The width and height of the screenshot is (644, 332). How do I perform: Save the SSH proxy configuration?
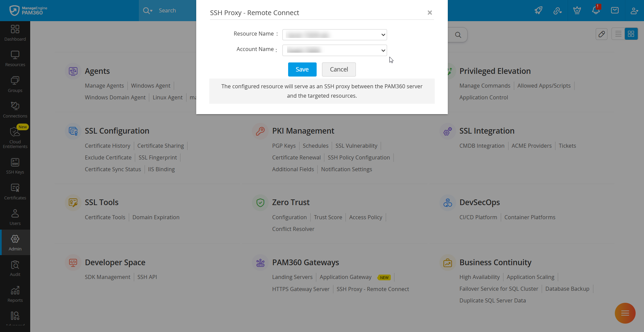click(x=302, y=69)
